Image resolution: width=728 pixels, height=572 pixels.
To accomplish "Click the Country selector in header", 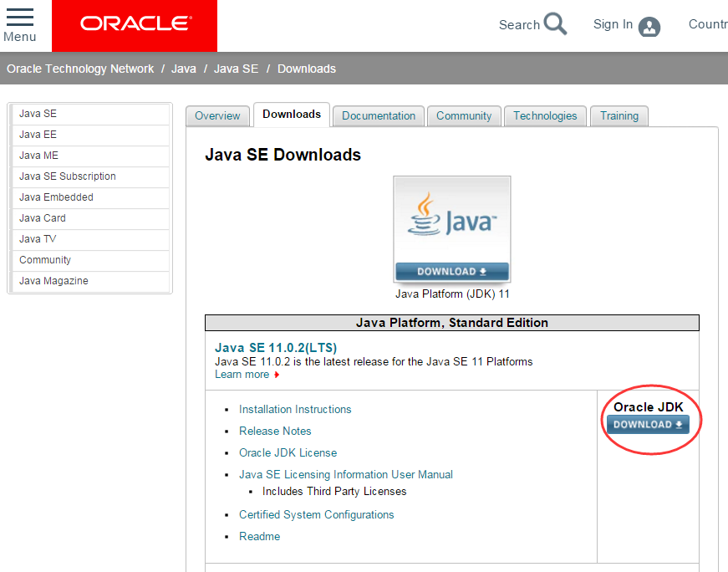I will 708,24.
